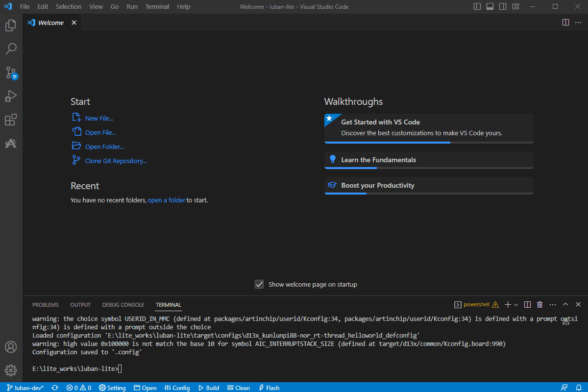Open Get Started with VS Code walkthrough
This screenshot has width=588, height=392.
pos(429,128)
